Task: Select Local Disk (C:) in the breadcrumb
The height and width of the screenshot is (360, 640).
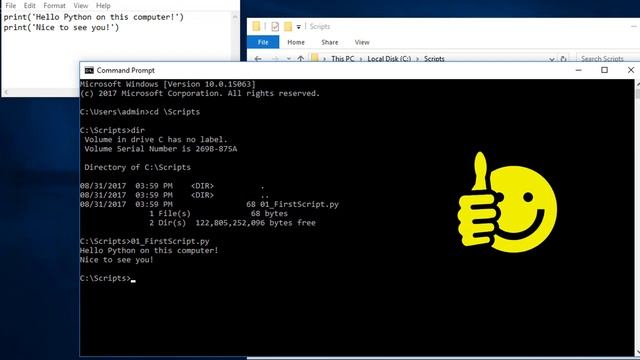Action: click(x=389, y=59)
